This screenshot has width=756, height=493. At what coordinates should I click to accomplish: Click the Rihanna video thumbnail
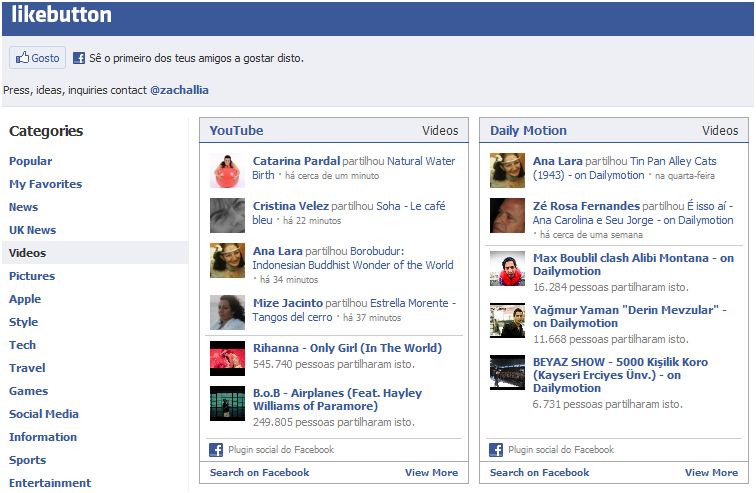pyautogui.click(x=228, y=358)
